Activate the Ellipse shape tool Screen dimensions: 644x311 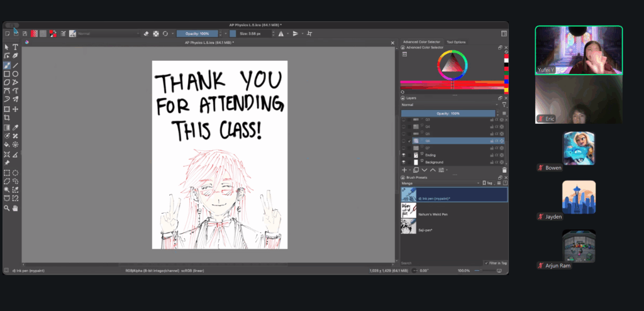[15, 74]
